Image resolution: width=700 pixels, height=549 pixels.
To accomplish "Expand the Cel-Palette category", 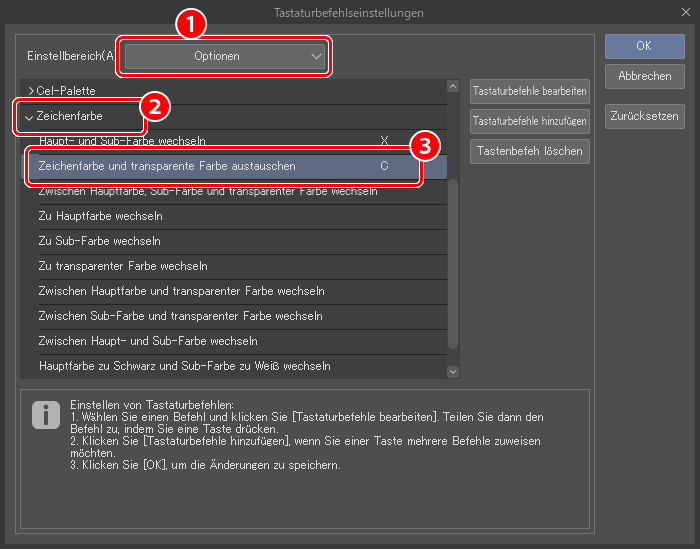I will tap(32, 91).
